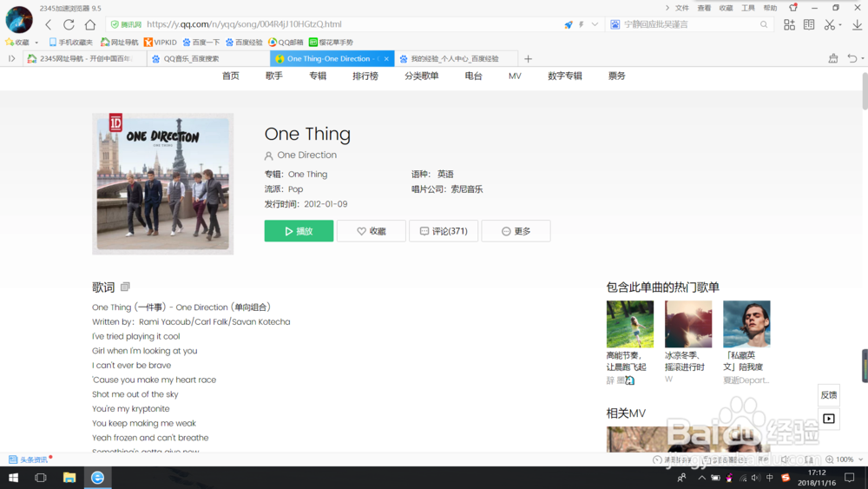Go back with the browser back arrow

(x=49, y=24)
